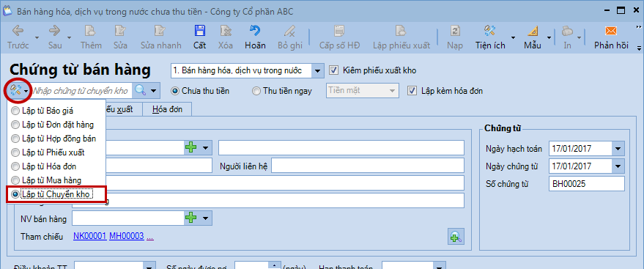Expand the Sau dropdown arrow
This screenshot has width=644, height=269.
pyautogui.click(x=69, y=38)
